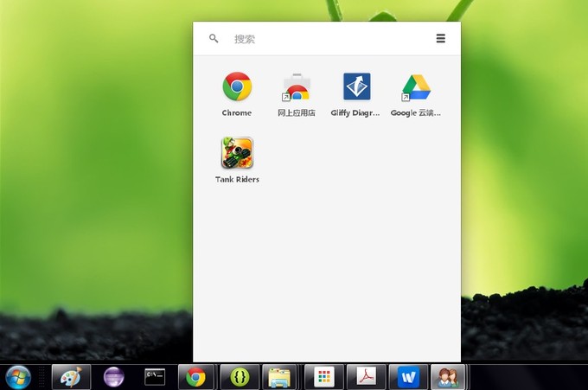Image resolution: width=588 pixels, height=390 pixels.
Task: Open the 网上应用店 web store app
Action: 297,86
